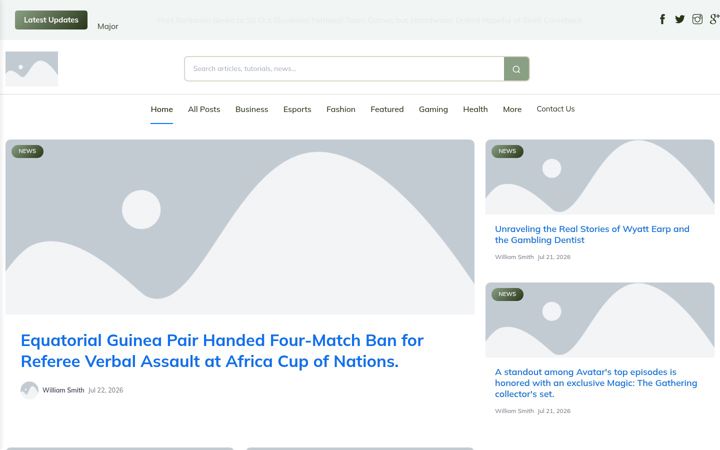Screen dimensions: 720x450
Task: Open the Business category
Action: tap(252, 109)
